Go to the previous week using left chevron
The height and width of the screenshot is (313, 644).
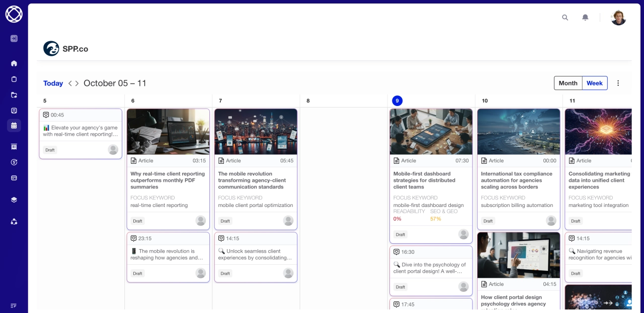click(x=70, y=83)
